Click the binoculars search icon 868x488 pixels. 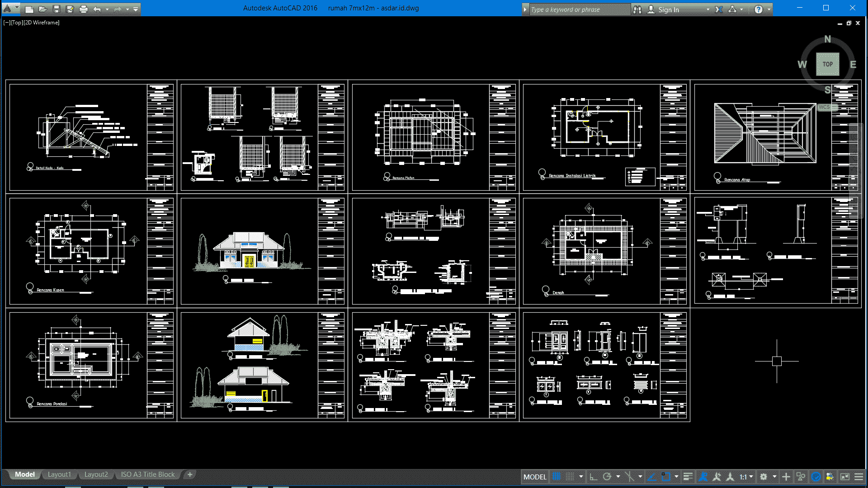(637, 9)
